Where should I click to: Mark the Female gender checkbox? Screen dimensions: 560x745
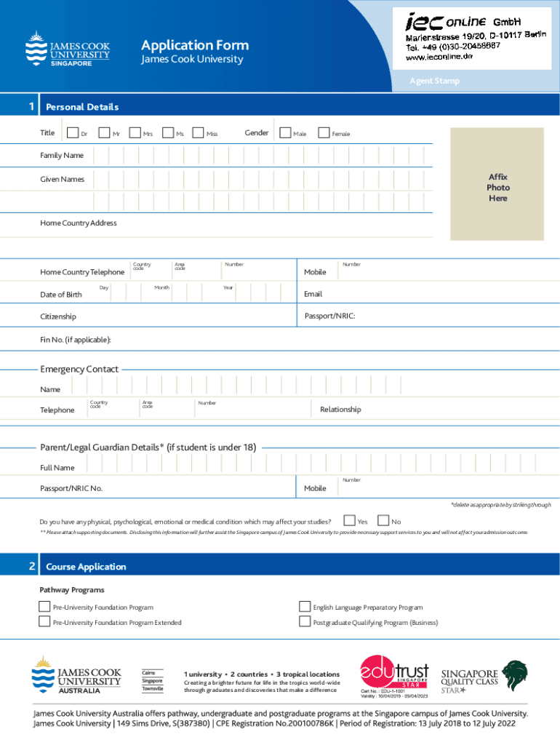pyautogui.click(x=324, y=132)
